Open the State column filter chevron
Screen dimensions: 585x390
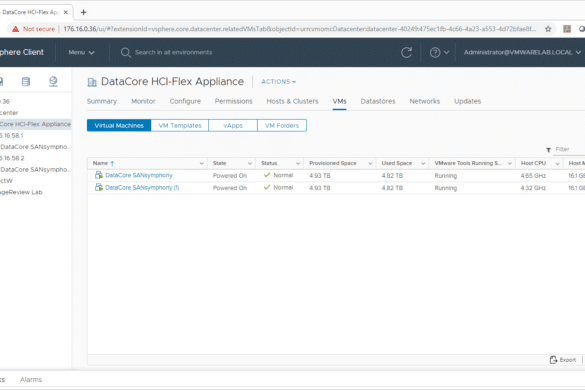(250, 163)
